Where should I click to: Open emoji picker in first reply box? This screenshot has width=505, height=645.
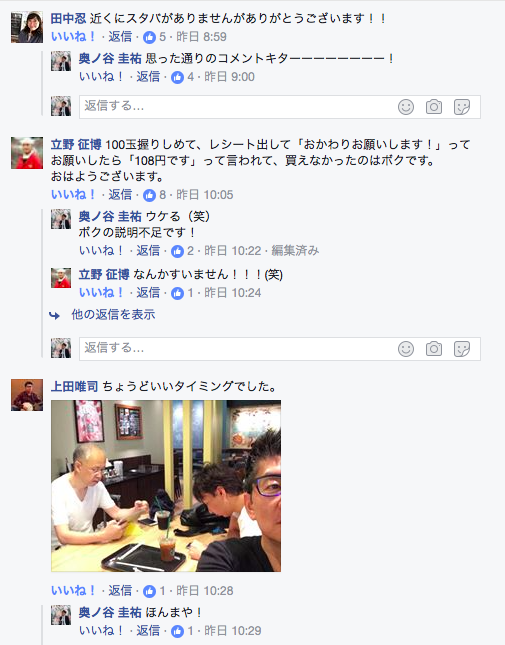click(x=405, y=107)
